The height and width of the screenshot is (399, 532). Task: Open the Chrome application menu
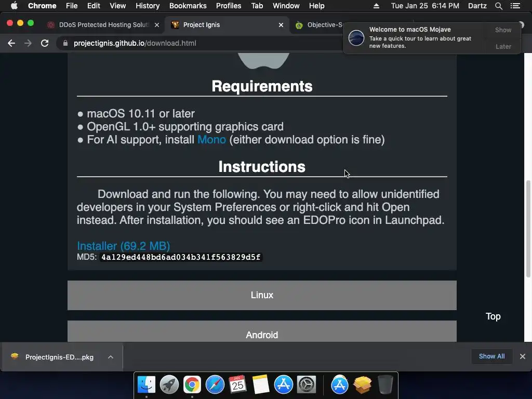click(42, 6)
